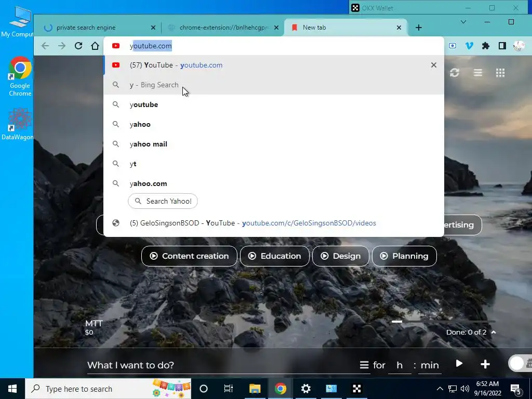The height and width of the screenshot is (399, 532).
Task: Select the Google Chrome desktop shortcut
Action: click(x=20, y=77)
